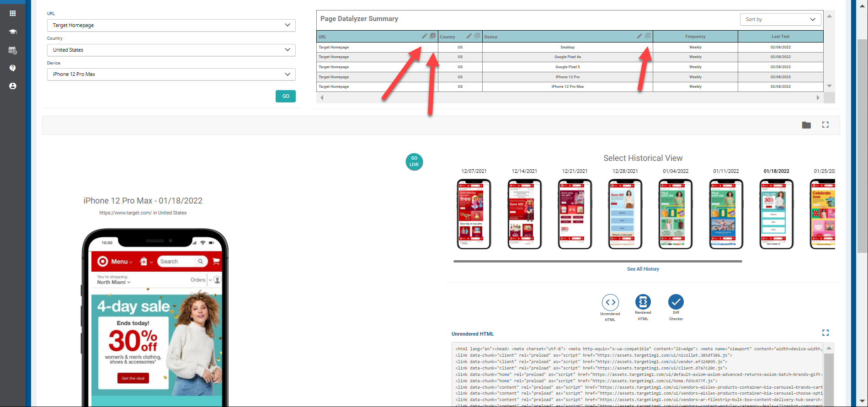Screen dimensions: 868x407
Task: Select the 01/18/2022 historical thumbnail
Action: [777, 214]
